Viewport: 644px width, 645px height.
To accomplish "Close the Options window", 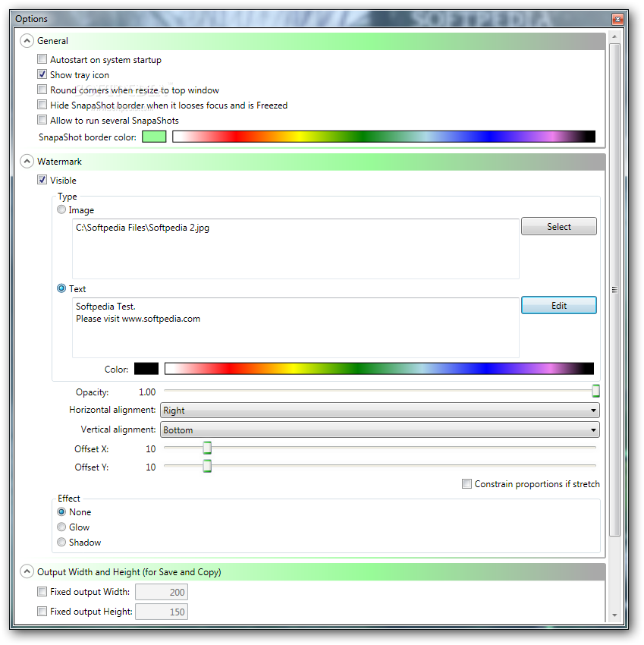I will click(617, 19).
